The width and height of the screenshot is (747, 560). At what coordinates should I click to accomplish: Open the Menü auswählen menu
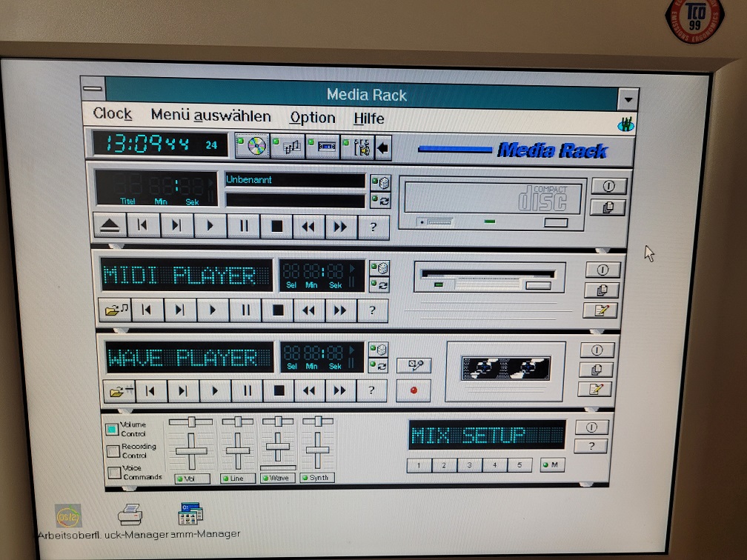click(x=210, y=116)
